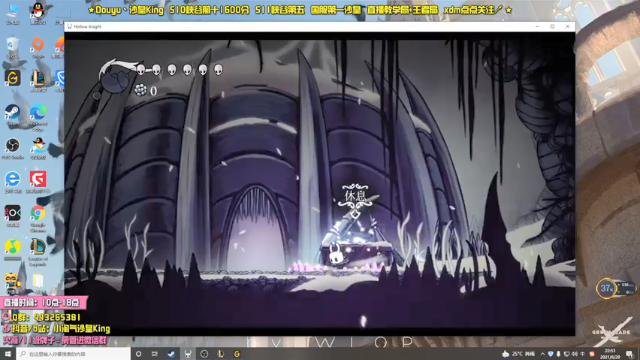The height and width of the screenshot is (360, 640).
Task: Click the weather 25°C widget on the taskbar
Action: point(518,354)
